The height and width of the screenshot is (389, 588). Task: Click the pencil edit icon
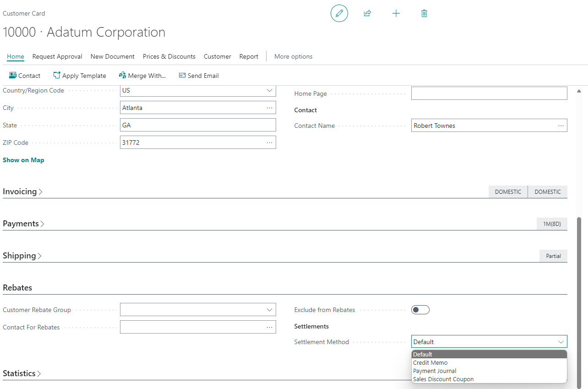[x=339, y=13]
